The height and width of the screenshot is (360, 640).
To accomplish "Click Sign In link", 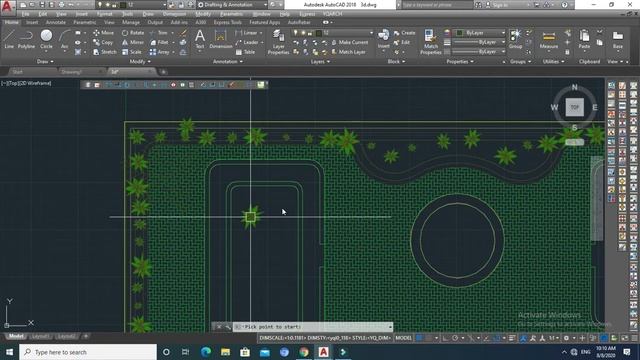I will pos(500,5).
